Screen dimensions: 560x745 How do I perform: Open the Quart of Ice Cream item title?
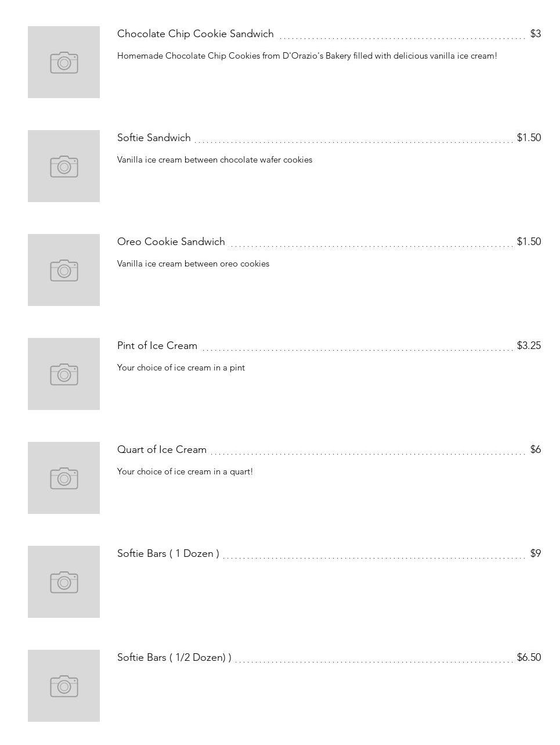point(162,449)
